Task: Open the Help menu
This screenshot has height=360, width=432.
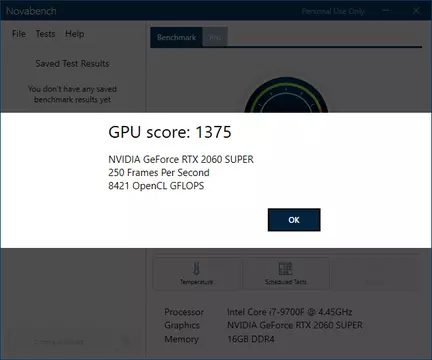Action: pyautogui.click(x=75, y=34)
